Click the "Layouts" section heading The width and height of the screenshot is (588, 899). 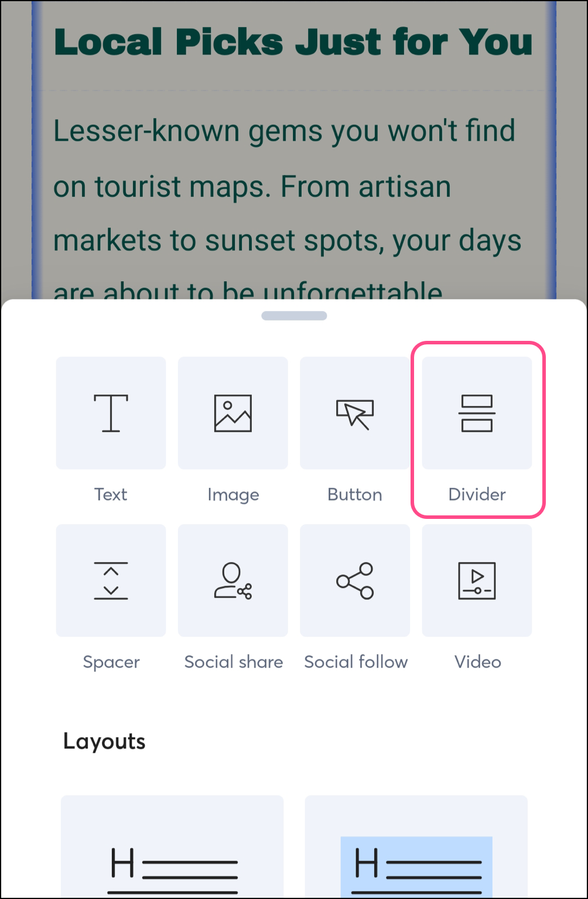[x=104, y=741]
